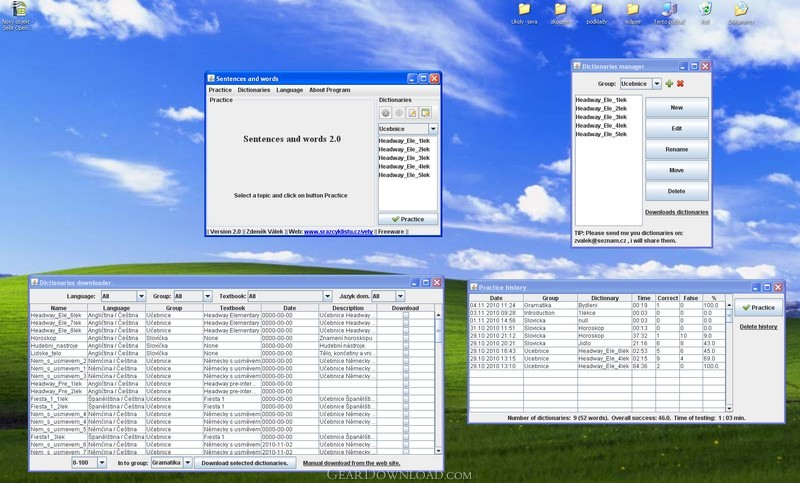800x483 pixels.
Task: Remove the group with the red X icon
Action: click(680, 84)
